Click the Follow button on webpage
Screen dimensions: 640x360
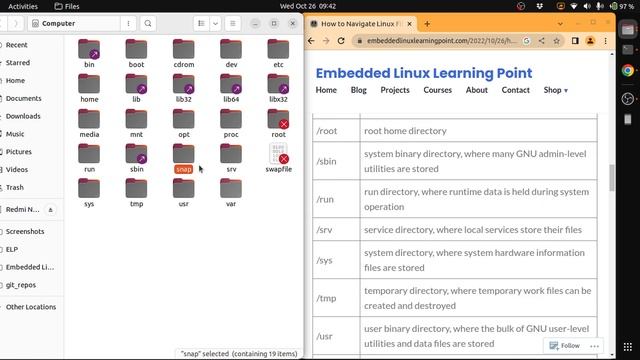(x=564, y=346)
